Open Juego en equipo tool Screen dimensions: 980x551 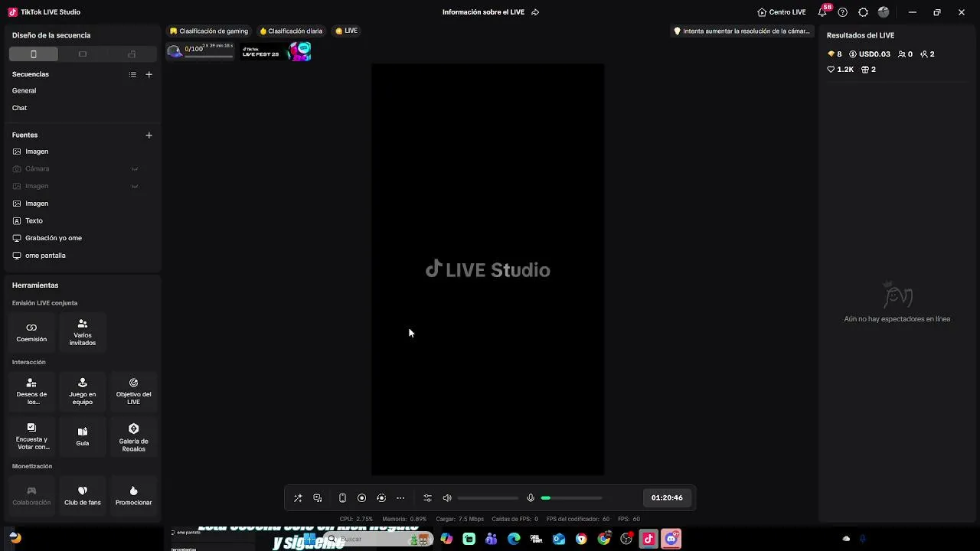point(83,391)
